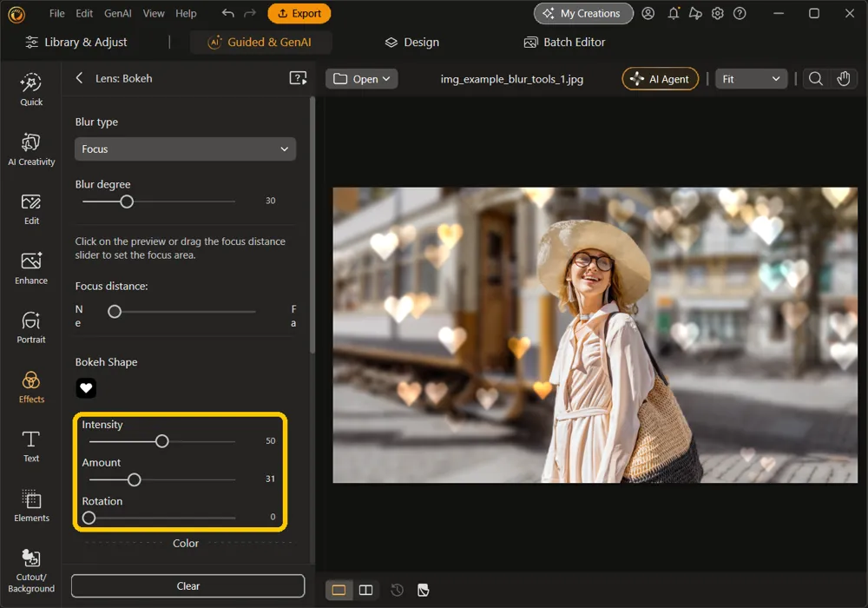Switch to split compare view
Viewport: 868px width, 608px height.
point(366,590)
